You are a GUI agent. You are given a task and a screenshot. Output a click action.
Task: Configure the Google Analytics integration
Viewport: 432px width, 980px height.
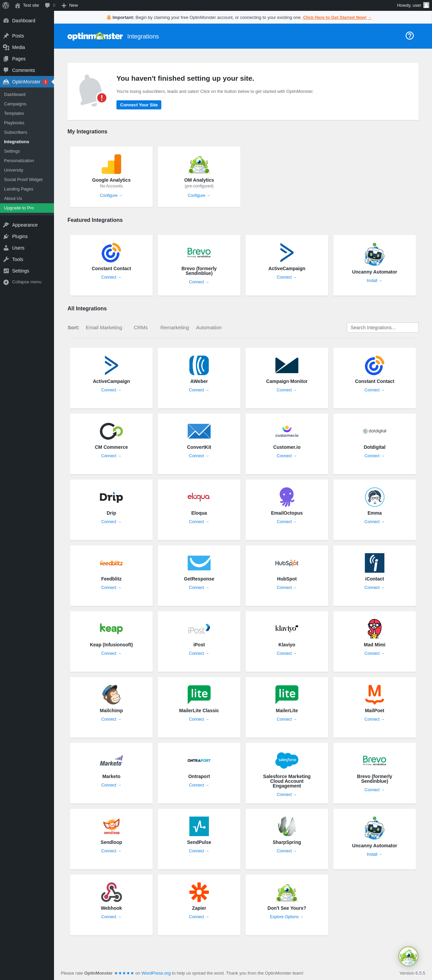(x=111, y=196)
